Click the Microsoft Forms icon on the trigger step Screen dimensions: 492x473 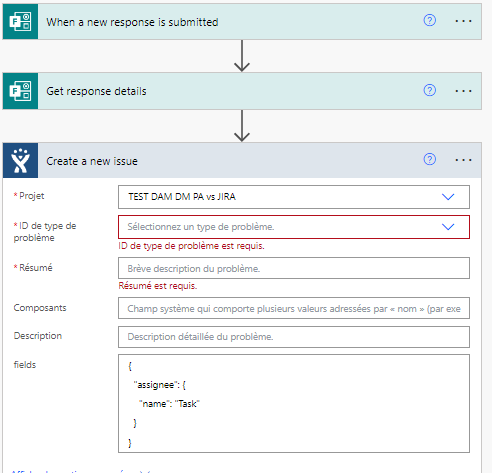pyautogui.click(x=20, y=22)
